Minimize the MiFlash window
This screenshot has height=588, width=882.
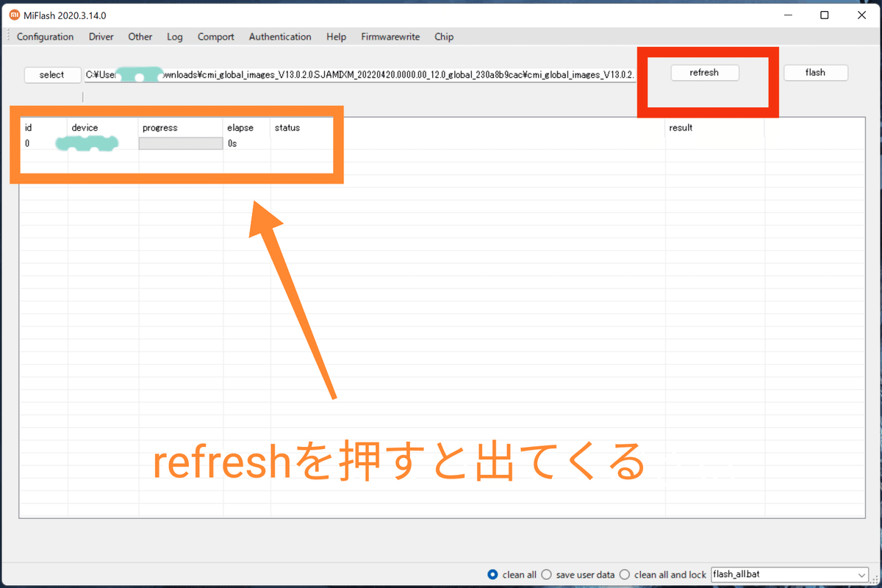tap(788, 15)
